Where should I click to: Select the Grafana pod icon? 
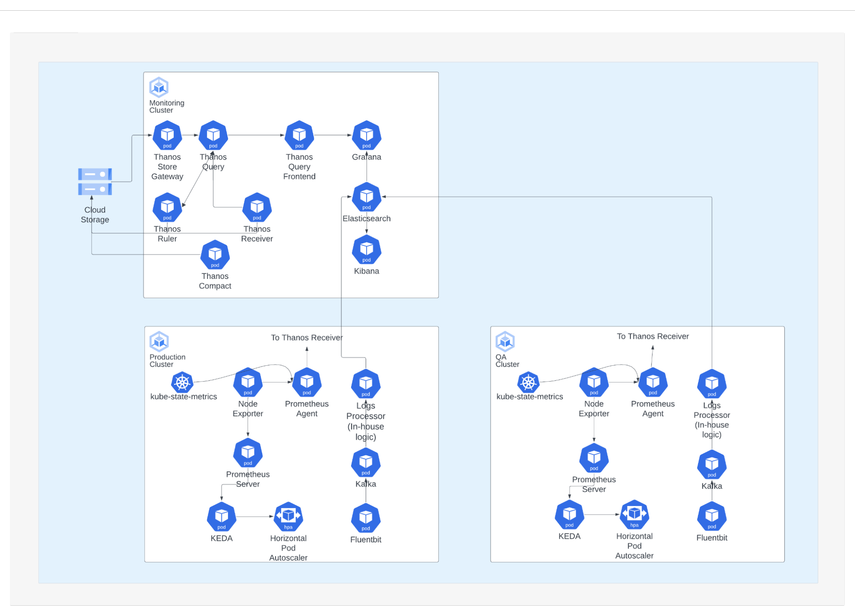coord(367,135)
